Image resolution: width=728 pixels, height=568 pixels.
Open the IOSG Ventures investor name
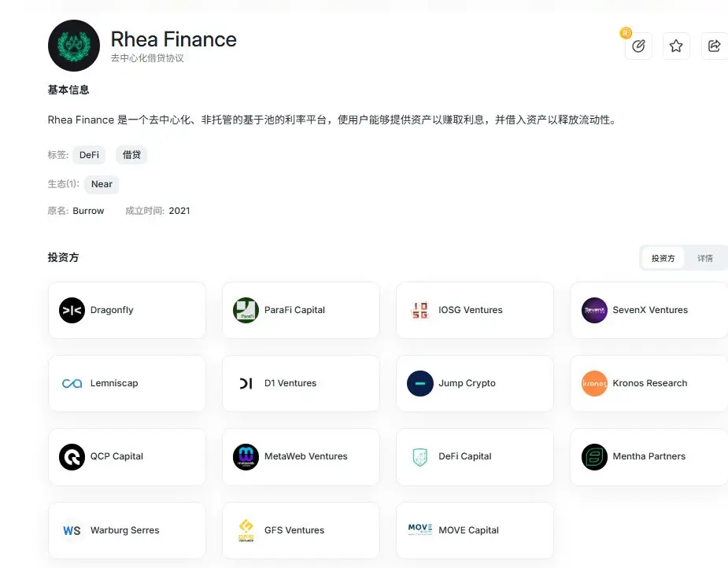(x=471, y=310)
